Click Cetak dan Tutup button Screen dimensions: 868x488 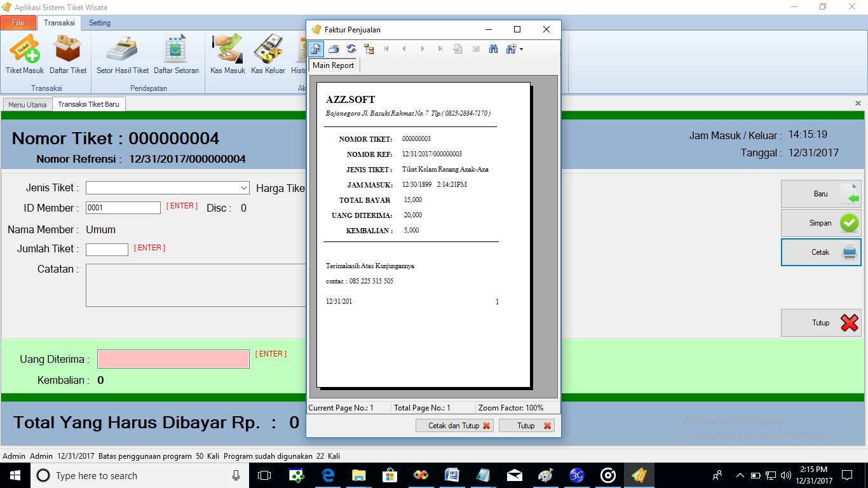454,426
